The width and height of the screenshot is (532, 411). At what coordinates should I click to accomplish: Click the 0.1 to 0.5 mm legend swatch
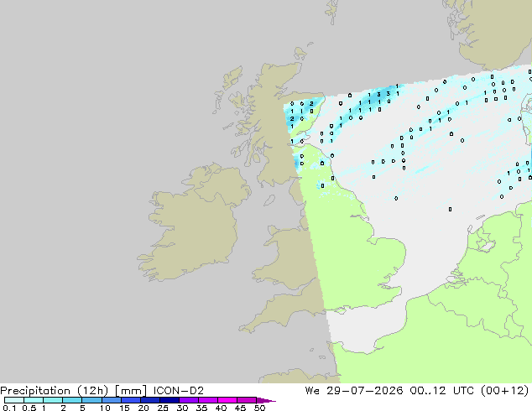pyautogui.click(x=14, y=400)
